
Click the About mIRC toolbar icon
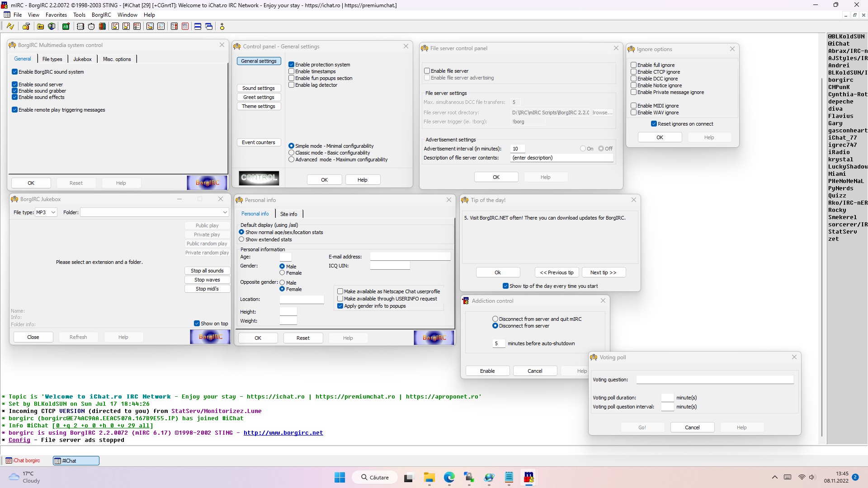pos(222,26)
